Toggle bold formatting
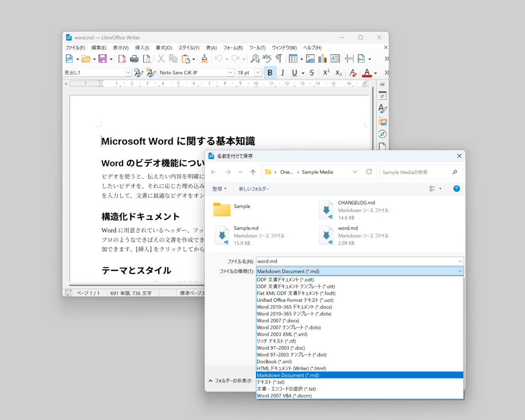This screenshot has width=525, height=420. click(270, 72)
